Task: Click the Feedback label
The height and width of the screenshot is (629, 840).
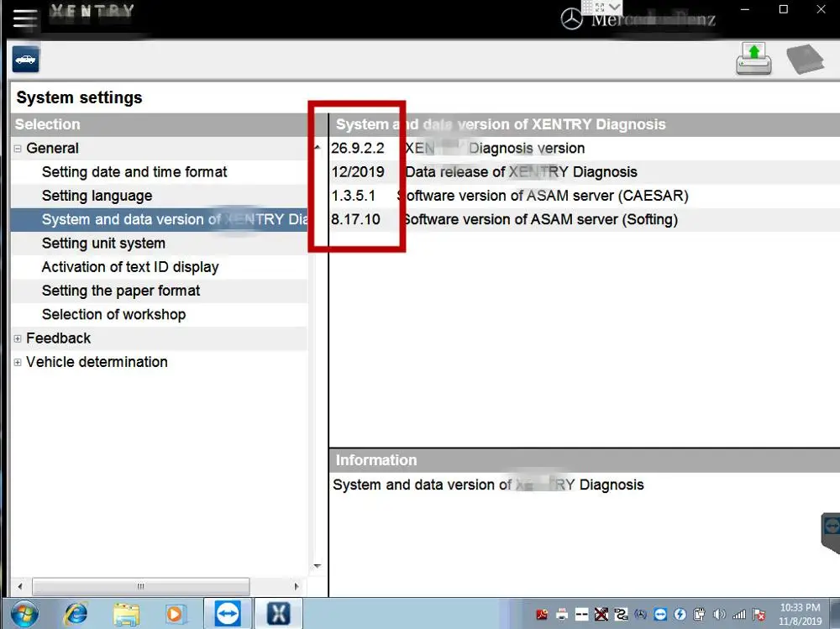Action: 59,338
